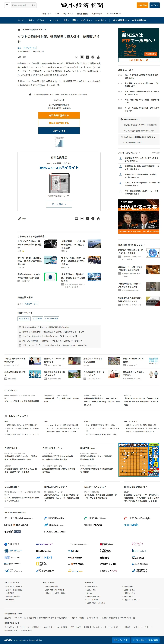This screenshot has height=644, width=164.
Task: Toggle the フォローする follow button
Action: [30, 48]
